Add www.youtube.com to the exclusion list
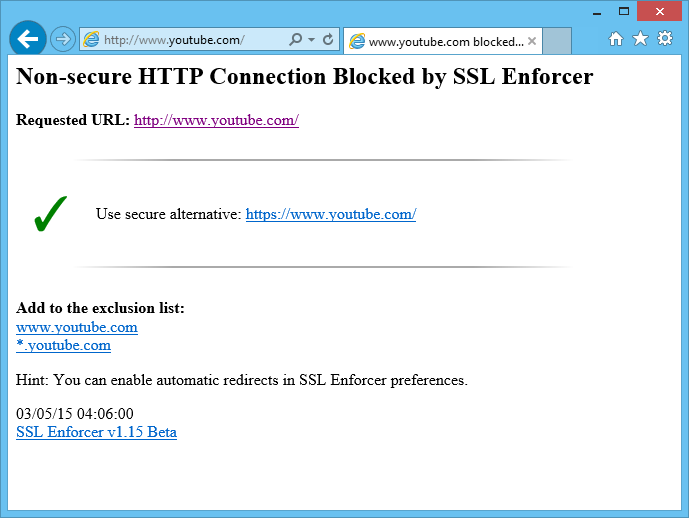The width and height of the screenshot is (689, 518). pyautogui.click(x=77, y=327)
